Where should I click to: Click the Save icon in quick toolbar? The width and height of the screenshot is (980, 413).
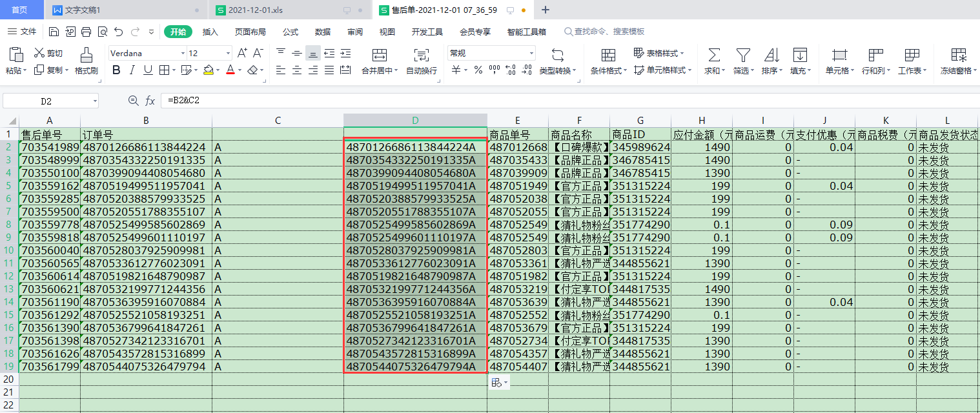(54, 32)
